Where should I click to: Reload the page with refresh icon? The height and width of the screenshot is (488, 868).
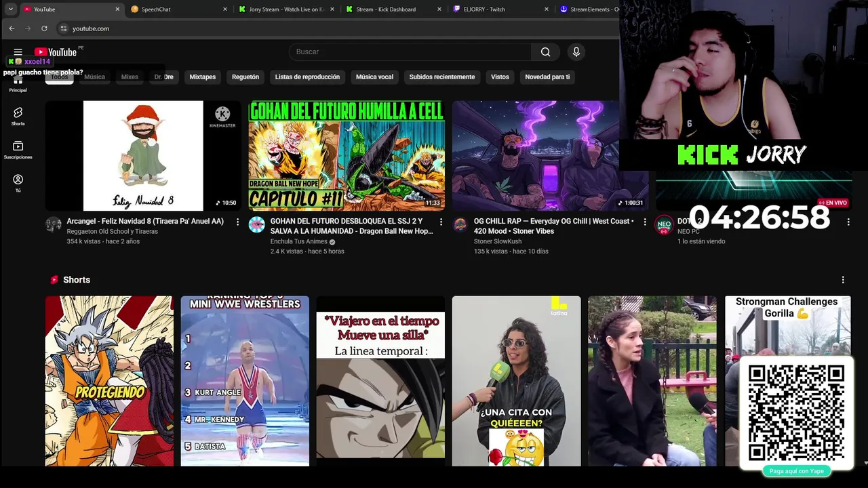[44, 28]
